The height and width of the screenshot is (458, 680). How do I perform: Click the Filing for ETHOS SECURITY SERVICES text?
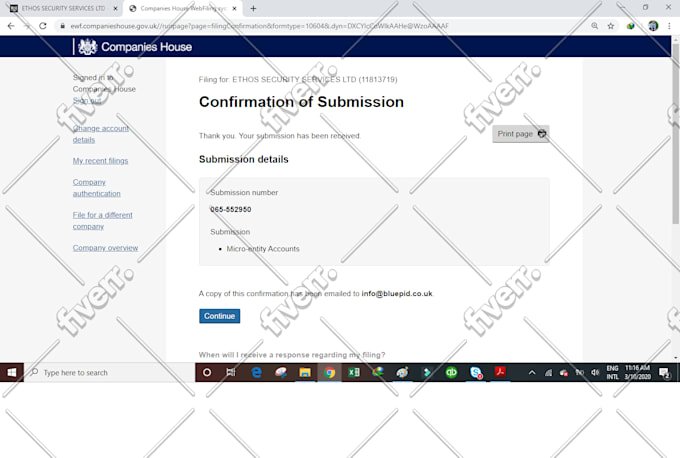298,79
